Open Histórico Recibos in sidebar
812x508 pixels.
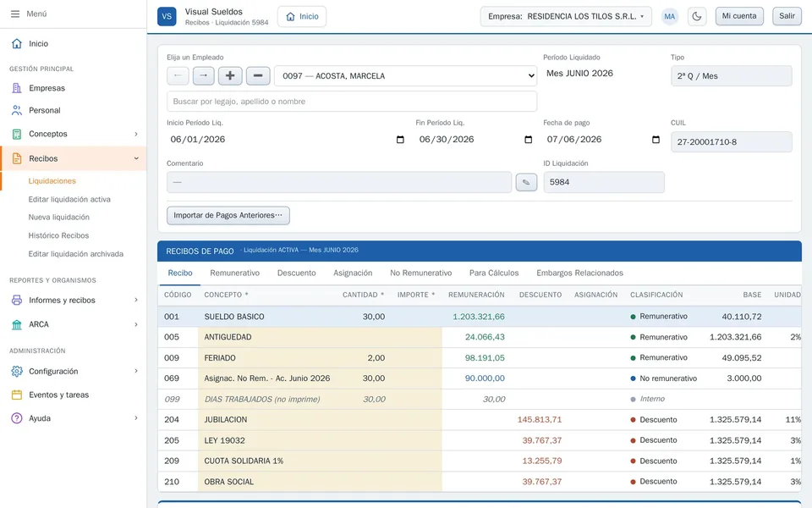coord(58,235)
